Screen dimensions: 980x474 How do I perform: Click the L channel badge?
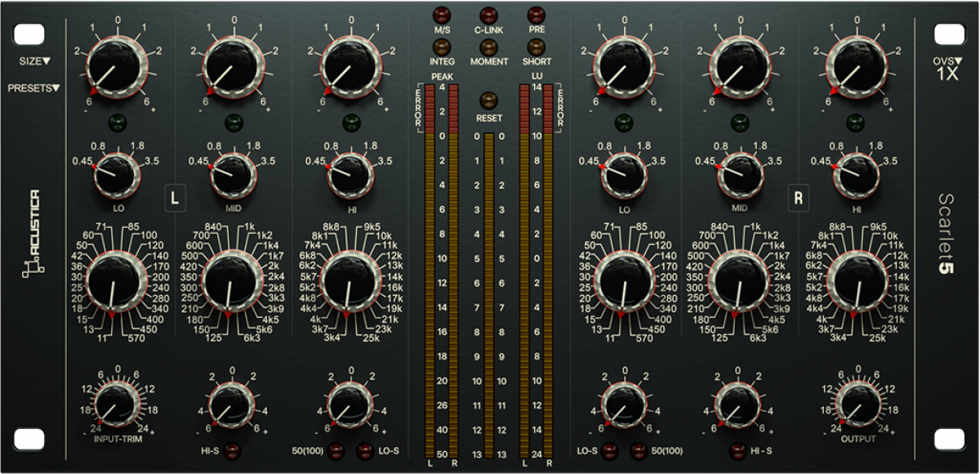(x=174, y=196)
